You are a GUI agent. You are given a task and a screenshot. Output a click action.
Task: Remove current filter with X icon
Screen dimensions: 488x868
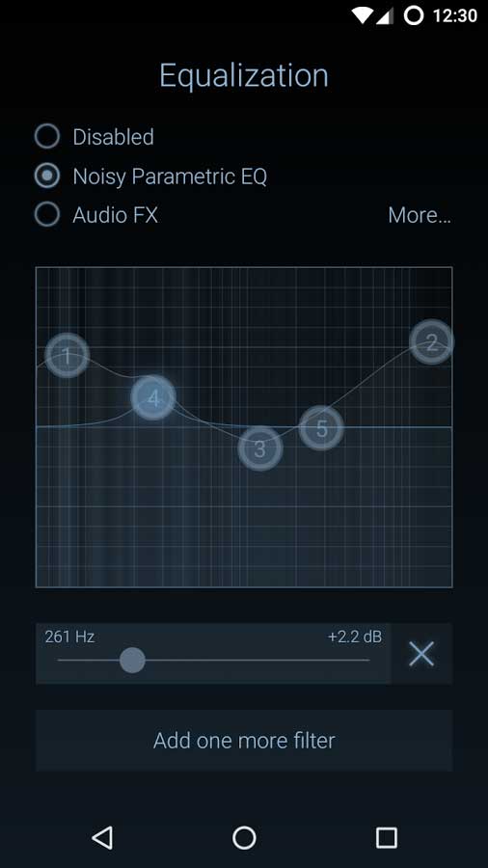[421, 654]
